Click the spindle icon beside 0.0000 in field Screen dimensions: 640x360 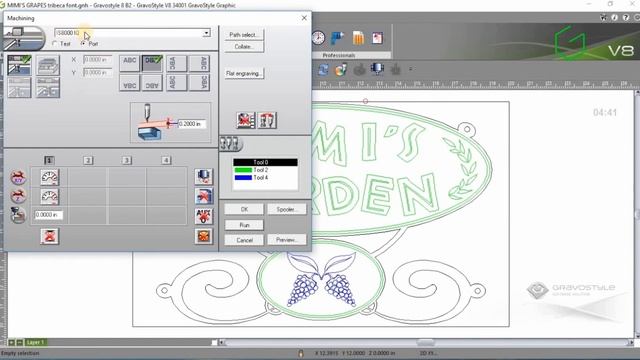tap(18, 215)
